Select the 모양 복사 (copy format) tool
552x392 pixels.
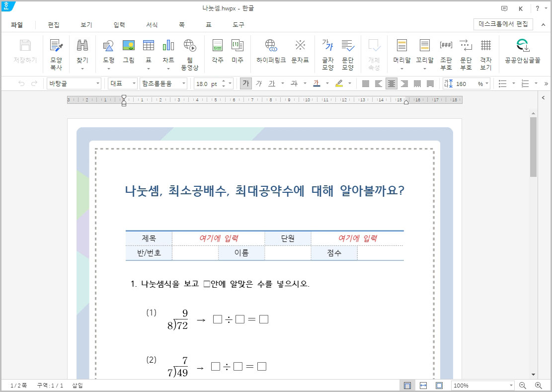(x=56, y=51)
